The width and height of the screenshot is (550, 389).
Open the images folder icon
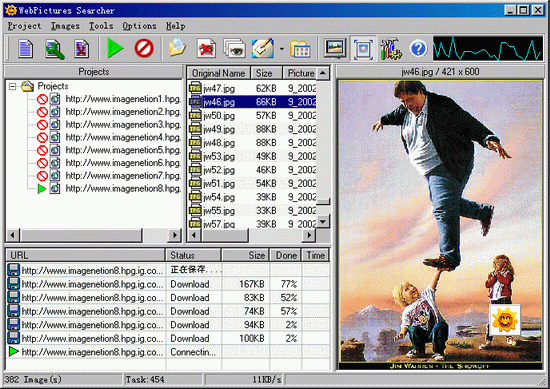click(177, 48)
